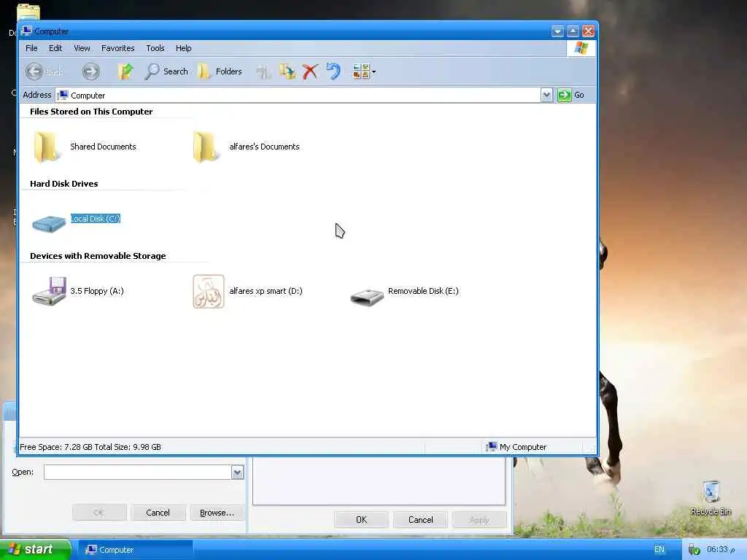Close the Computer window
The height and width of the screenshot is (560, 747).
(589, 31)
